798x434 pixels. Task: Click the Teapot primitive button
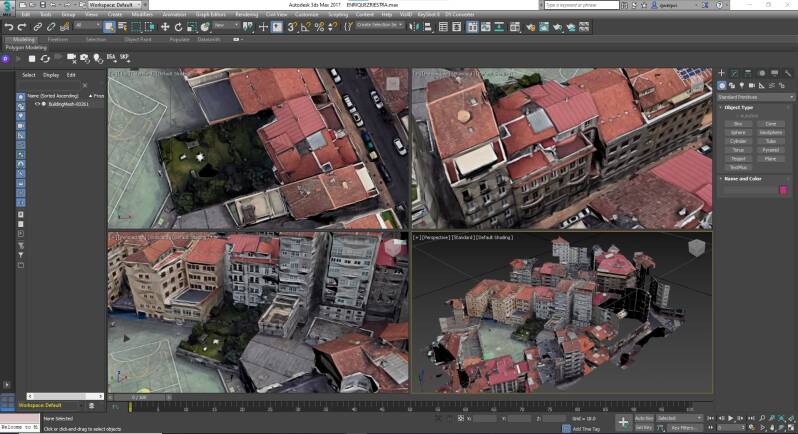tap(737, 158)
